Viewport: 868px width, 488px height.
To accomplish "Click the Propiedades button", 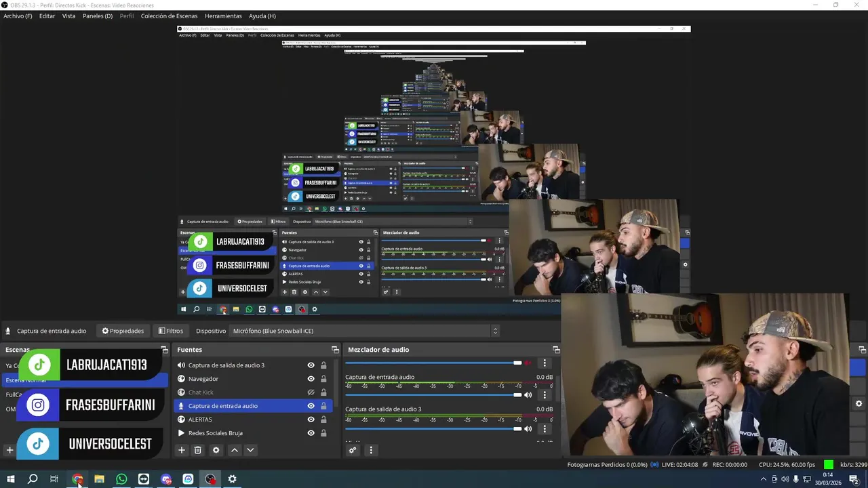I will pos(123,331).
